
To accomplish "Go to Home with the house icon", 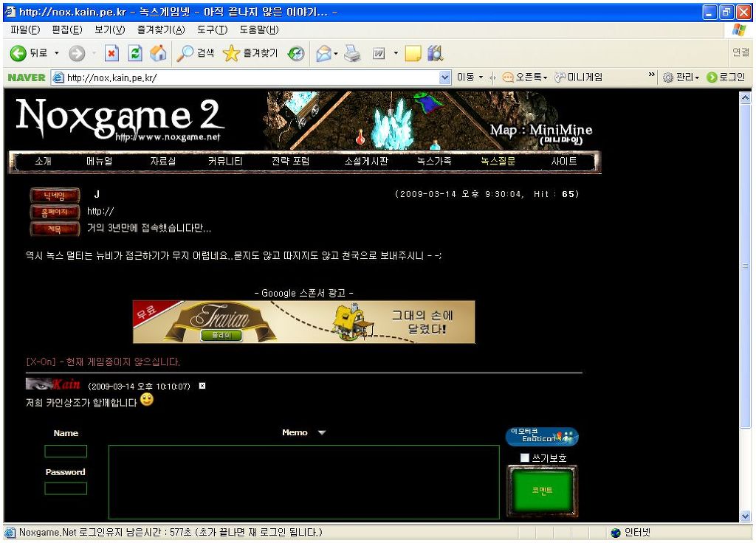I will click(x=158, y=53).
